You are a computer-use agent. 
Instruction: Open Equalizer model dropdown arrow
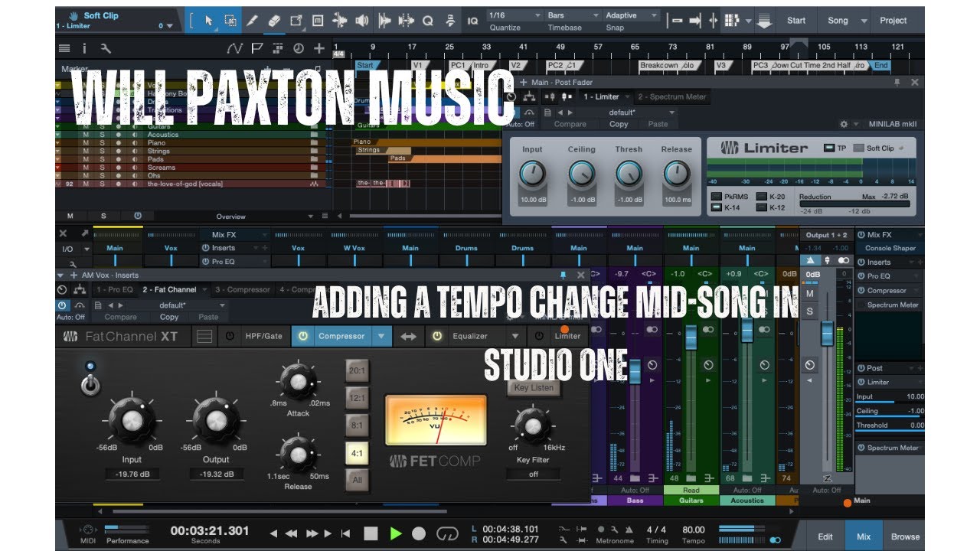coord(516,336)
